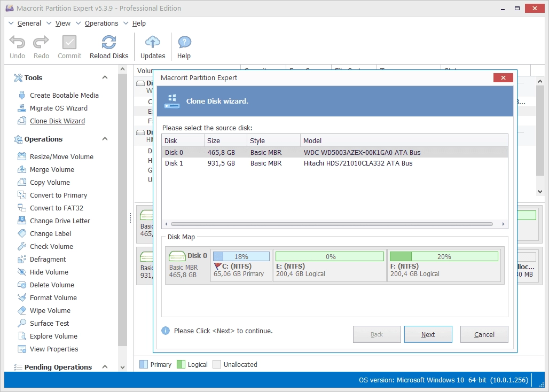Click the Commit checkmark icon
Image resolution: width=549 pixels, height=392 pixels.
(69, 42)
